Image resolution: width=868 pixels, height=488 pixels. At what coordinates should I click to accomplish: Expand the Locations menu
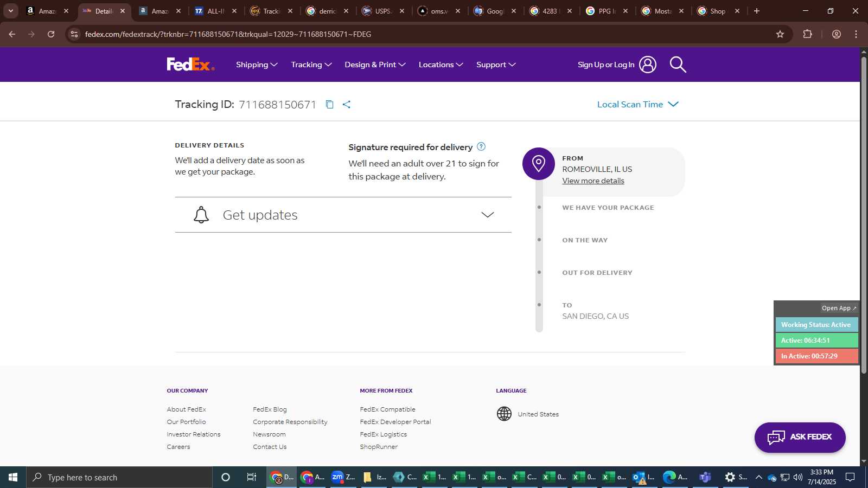click(441, 65)
